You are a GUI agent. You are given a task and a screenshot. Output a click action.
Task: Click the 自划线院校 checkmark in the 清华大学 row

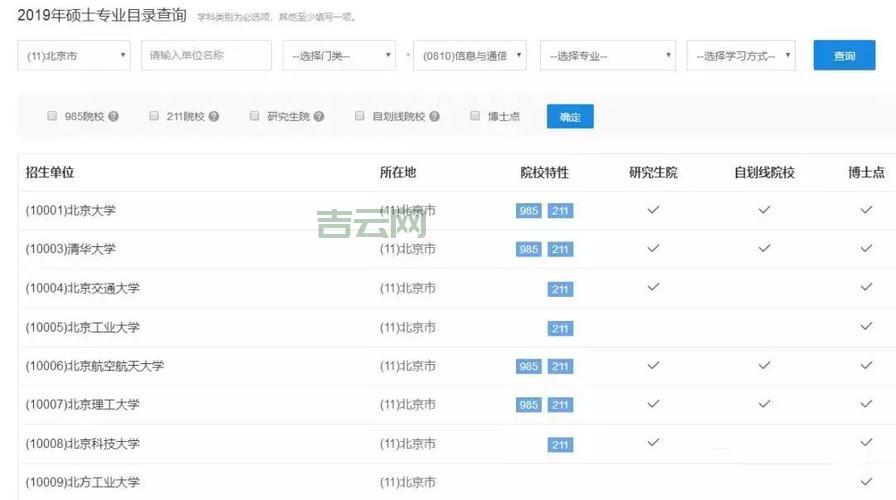point(764,248)
